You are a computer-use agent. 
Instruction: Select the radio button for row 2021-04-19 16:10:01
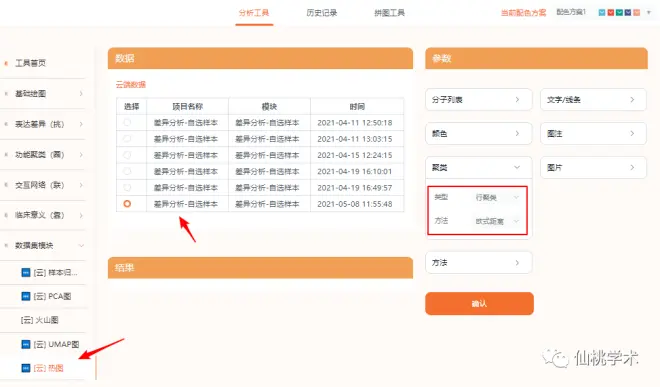(x=127, y=171)
